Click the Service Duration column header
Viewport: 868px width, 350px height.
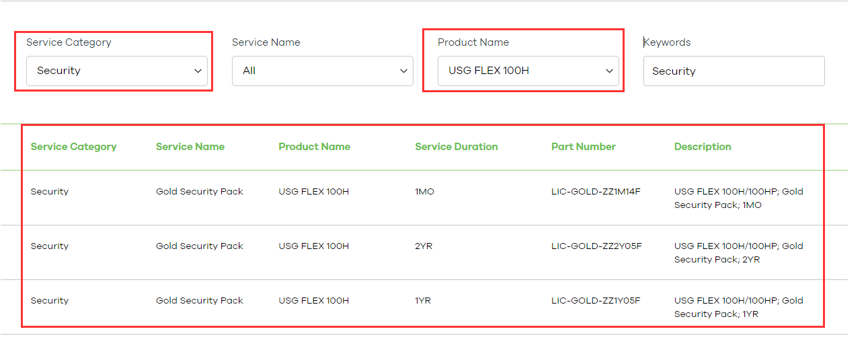[x=456, y=147]
